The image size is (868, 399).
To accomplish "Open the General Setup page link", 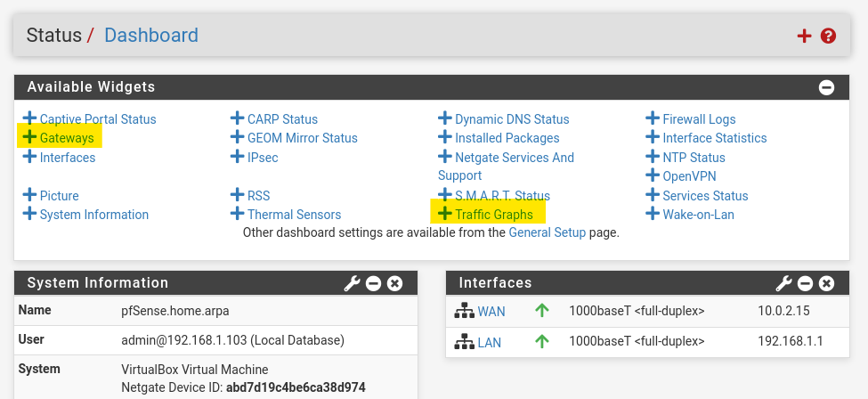I will 547,232.
